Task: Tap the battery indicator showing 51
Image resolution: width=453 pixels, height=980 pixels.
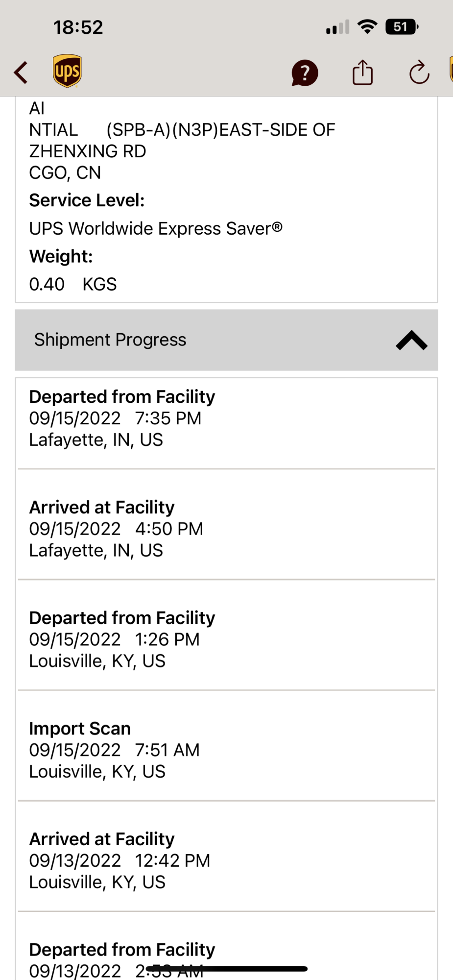Action: click(x=402, y=26)
